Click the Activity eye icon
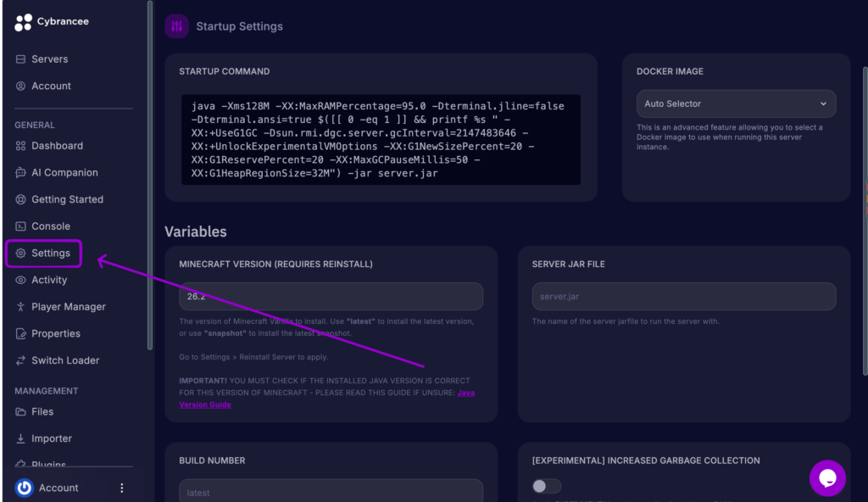 [x=20, y=280]
